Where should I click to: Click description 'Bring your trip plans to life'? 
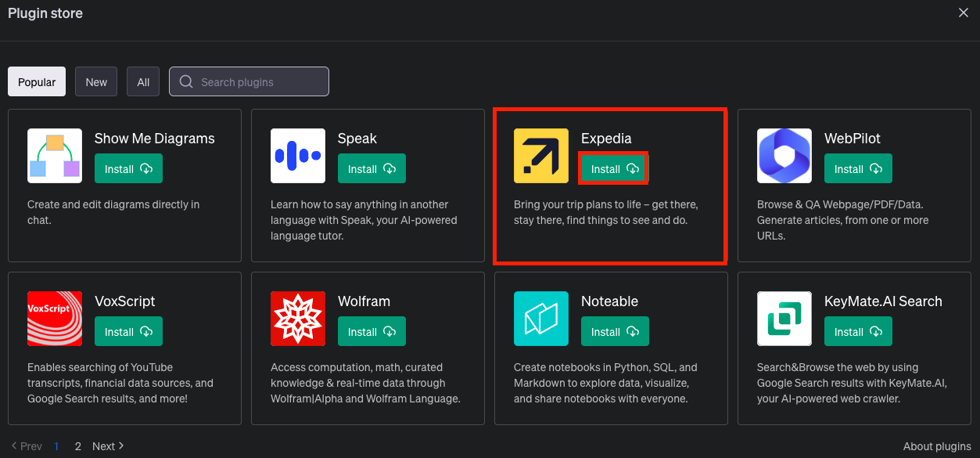tap(606, 212)
